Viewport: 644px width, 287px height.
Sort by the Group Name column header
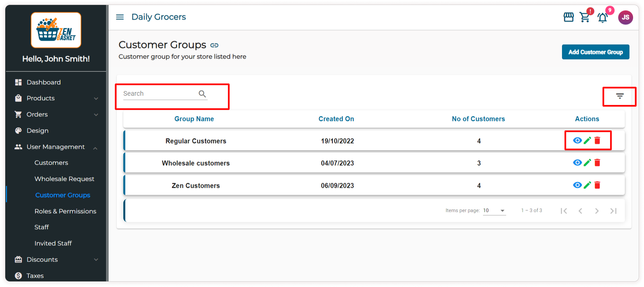194,119
